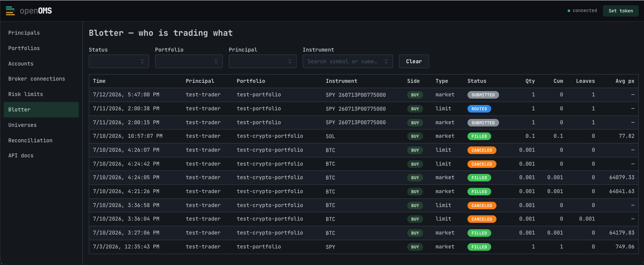
Task: Click average price 64041.63
Action: pos(622,191)
